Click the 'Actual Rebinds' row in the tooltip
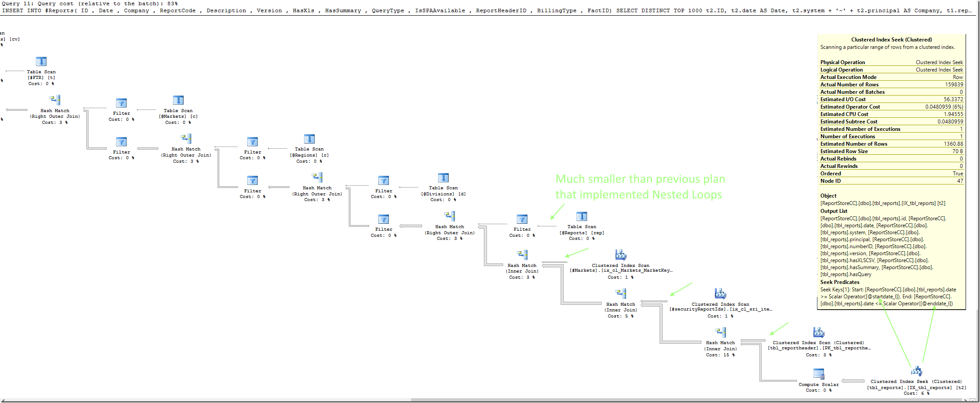The height and width of the screenshot is (403, 980). click(x=892, y=159)
